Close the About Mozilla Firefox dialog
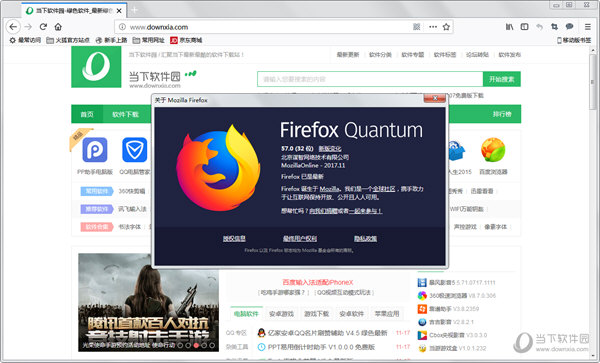Viewport: 600px width, 363px height. click(435, 98)
